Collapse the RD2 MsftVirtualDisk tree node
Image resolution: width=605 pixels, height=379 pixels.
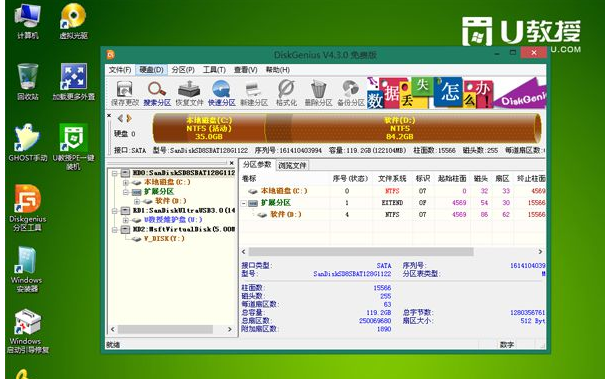115,230
